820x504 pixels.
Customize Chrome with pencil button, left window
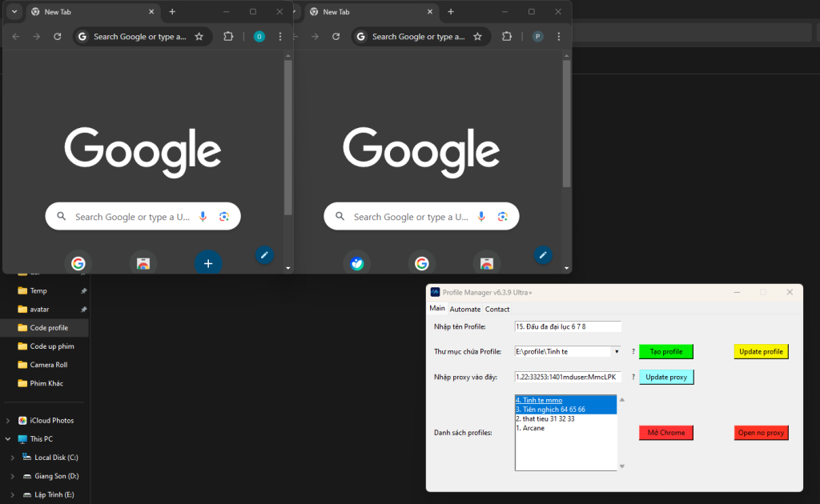point(264,255)
